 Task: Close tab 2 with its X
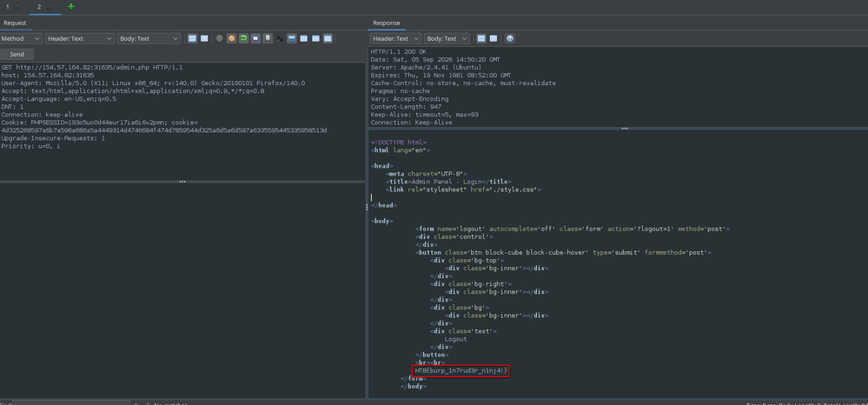(50, 7)
